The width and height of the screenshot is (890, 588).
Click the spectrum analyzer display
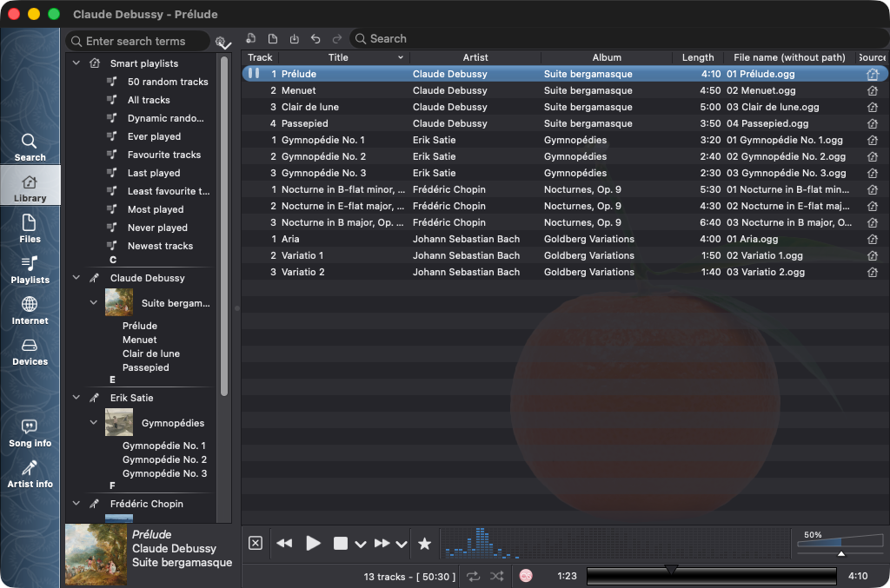pos(616,544)
